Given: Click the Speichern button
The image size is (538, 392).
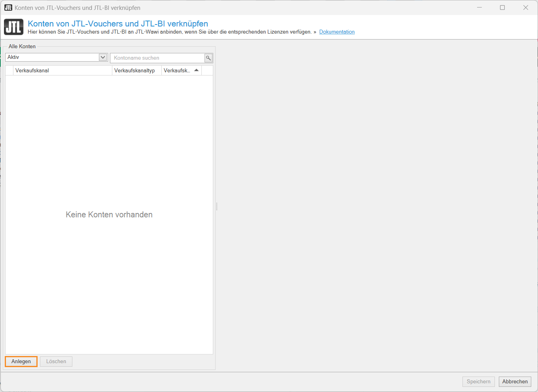Looking at the screenshot, I should pos(478,382).
